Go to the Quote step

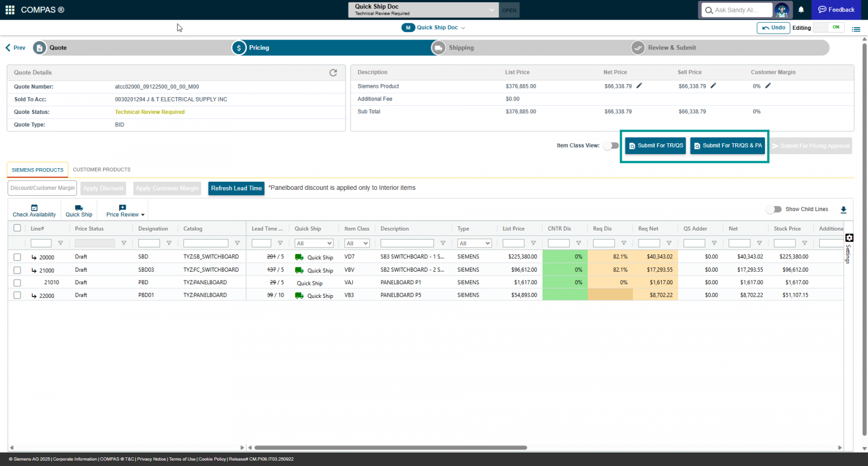tap(58, 48)
